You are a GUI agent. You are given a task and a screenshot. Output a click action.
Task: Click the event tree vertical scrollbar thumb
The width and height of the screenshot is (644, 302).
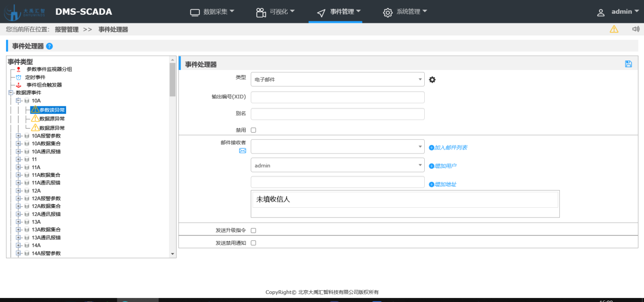(173, 80)
